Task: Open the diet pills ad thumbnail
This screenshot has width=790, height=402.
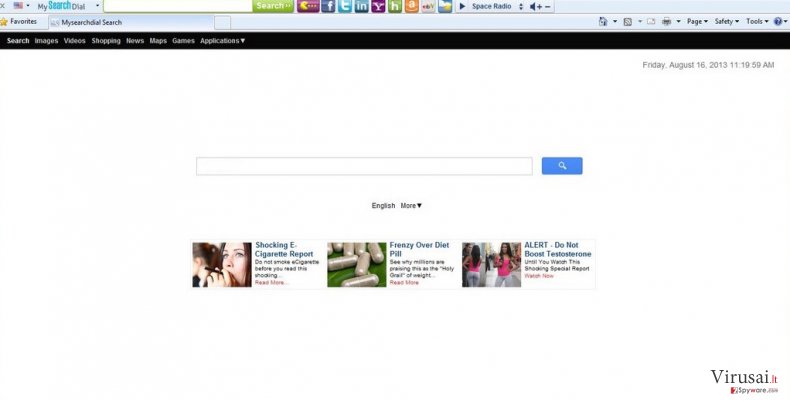Action: pos(357,264)
